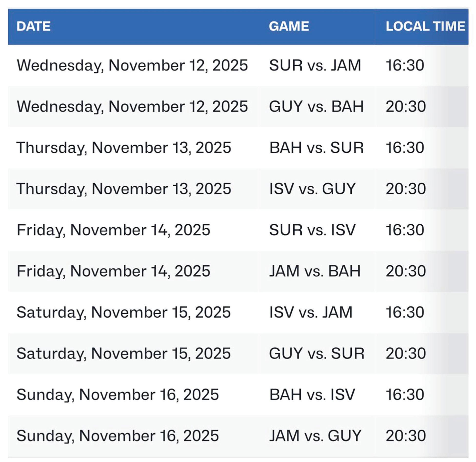Click the 20:30 time for GUY vs. BAH
The width and height of the screenshot is (476, 462).
click(x=406, y=106)
